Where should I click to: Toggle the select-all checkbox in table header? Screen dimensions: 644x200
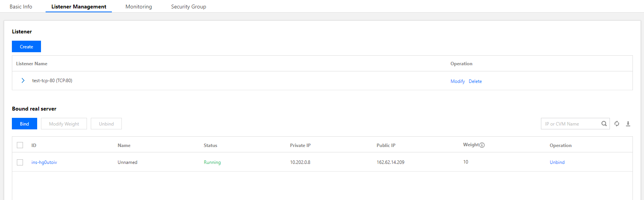[20, 145]
